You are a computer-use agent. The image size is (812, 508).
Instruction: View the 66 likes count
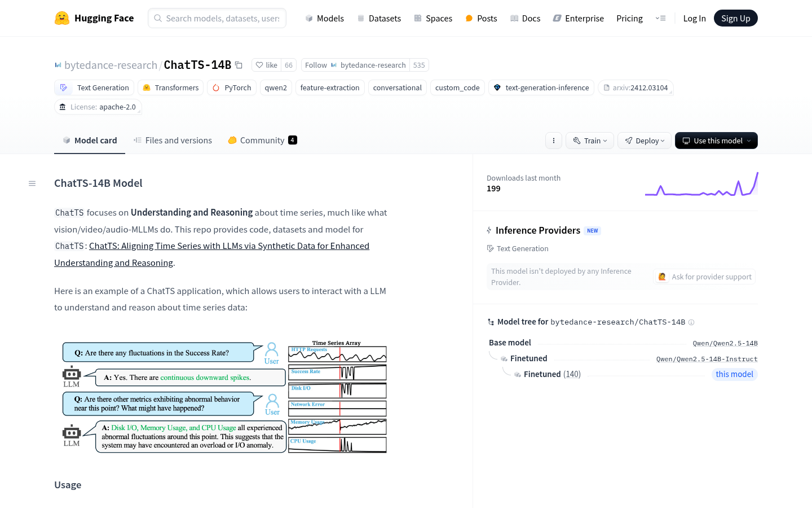tap(289, 65)
